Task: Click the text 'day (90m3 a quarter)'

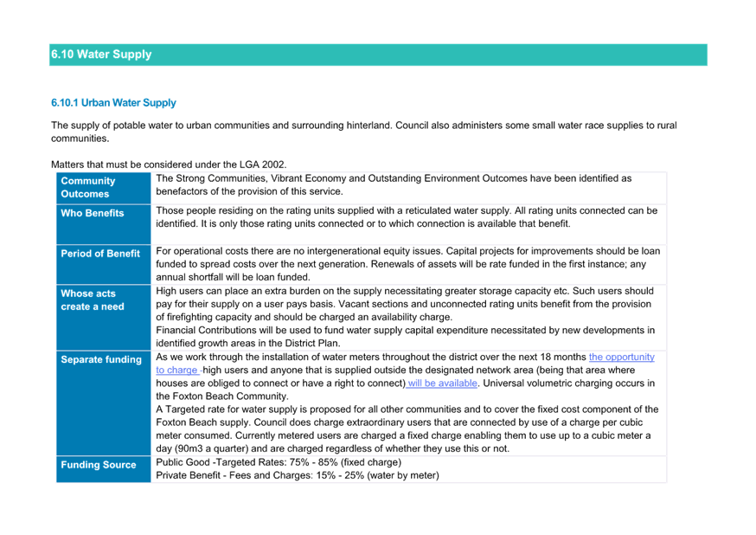Action: coord(202,448)
